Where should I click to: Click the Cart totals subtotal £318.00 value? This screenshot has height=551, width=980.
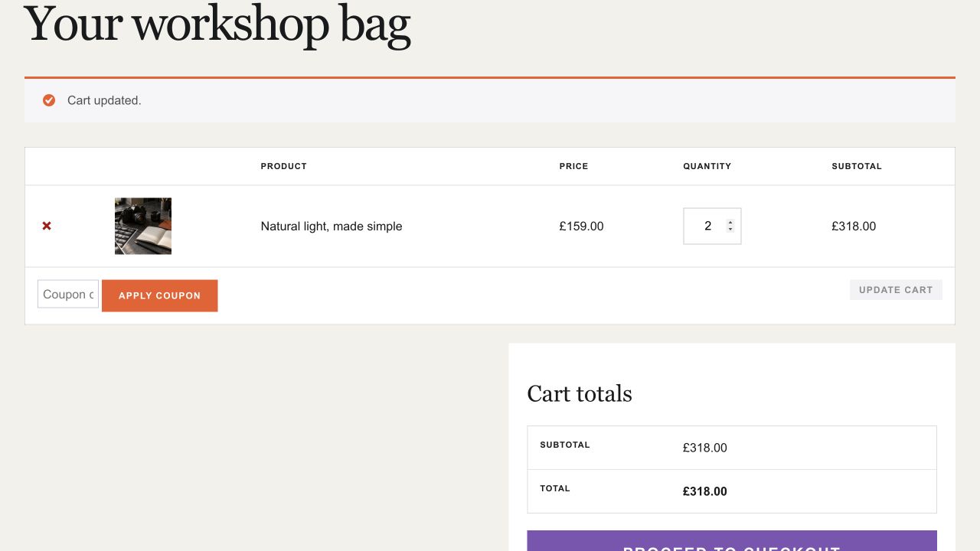(705, 448)
